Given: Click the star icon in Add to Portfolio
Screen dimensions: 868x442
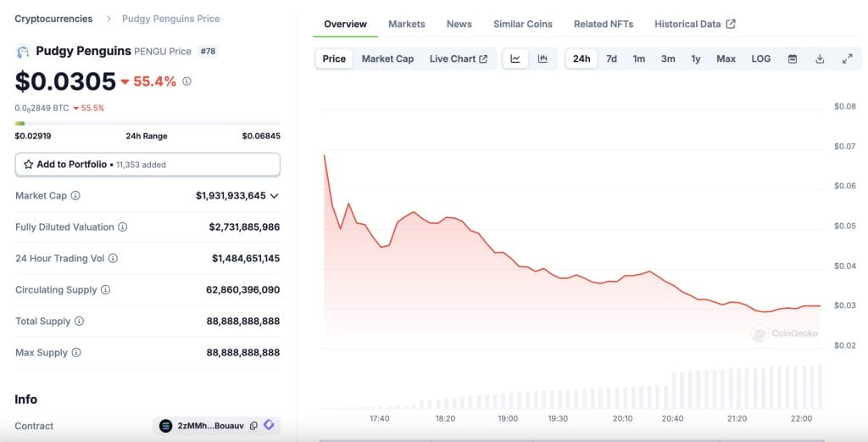Looking at the screenshot, I should [28, 165].
